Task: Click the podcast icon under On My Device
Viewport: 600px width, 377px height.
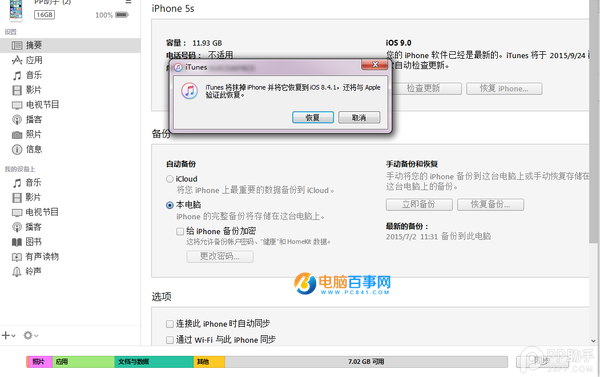Action: (17, 227)
